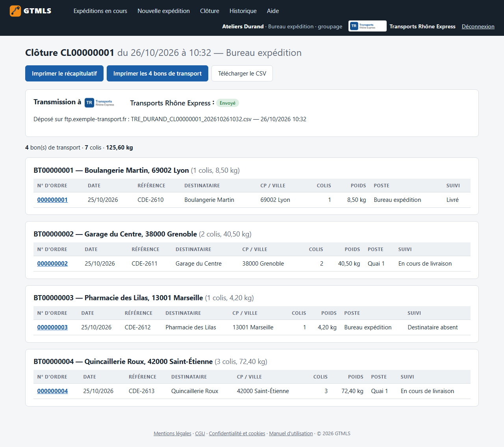Click the '42000 Saint-Étienne' table cell

click(263, 391)
